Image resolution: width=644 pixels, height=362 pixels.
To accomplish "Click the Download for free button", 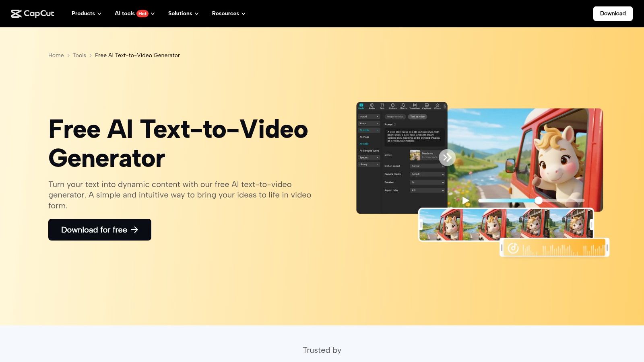I will tap(100, 230).
